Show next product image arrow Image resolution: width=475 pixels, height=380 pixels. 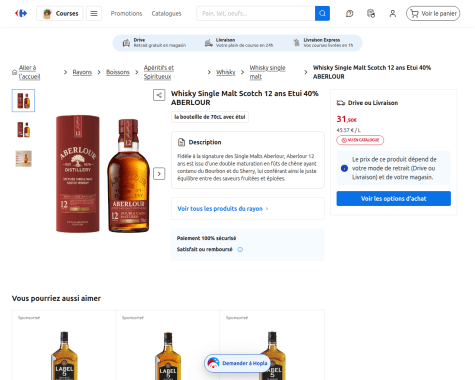159,174
